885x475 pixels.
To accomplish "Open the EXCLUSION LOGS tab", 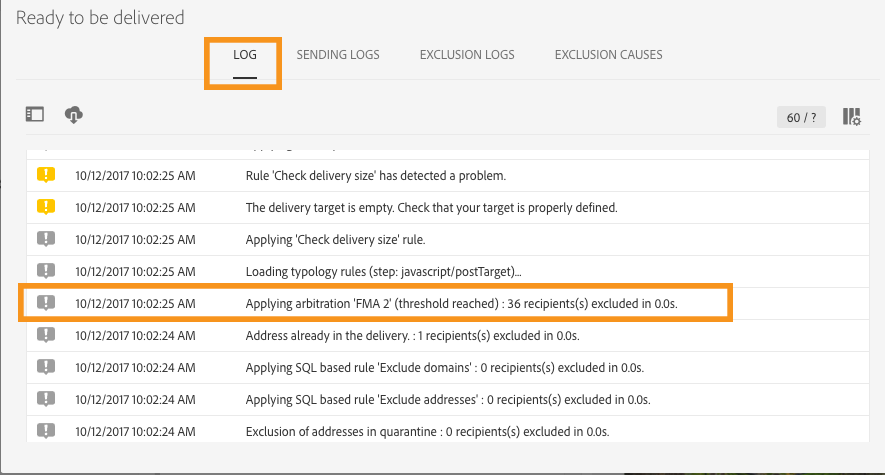I will click(467, 55).
